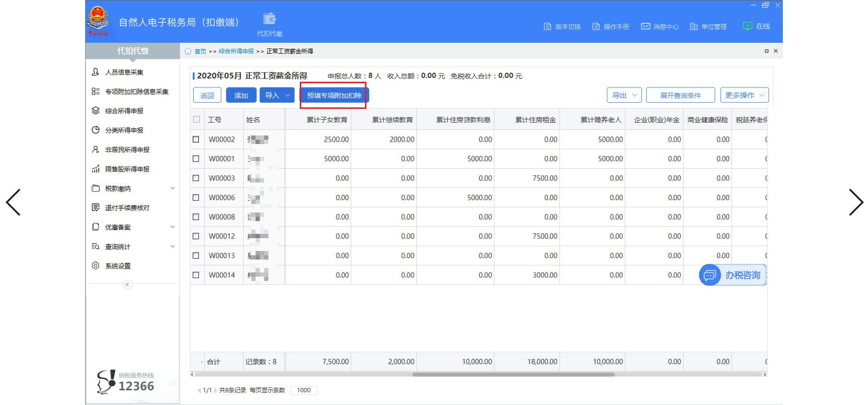Viewport: 868px width, 405px height.
Task: Go to next page arrow in pager
Action: point(216,391)
